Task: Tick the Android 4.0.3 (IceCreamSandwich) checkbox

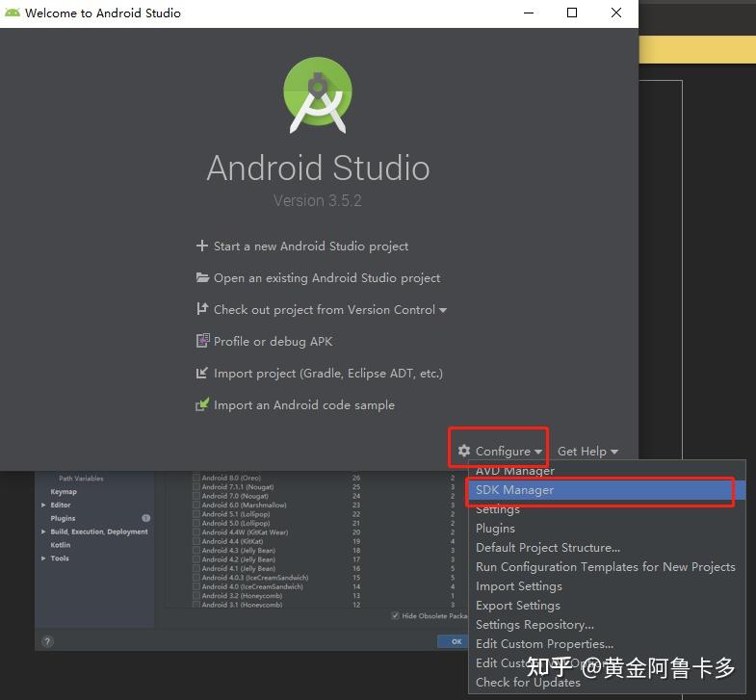Action: click(x=196, y=578)
